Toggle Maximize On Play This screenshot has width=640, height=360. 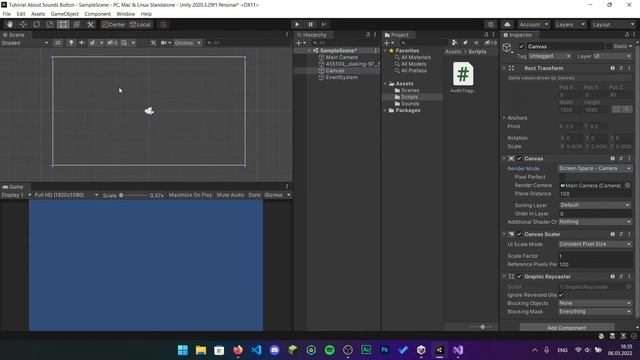click(190, 195)
